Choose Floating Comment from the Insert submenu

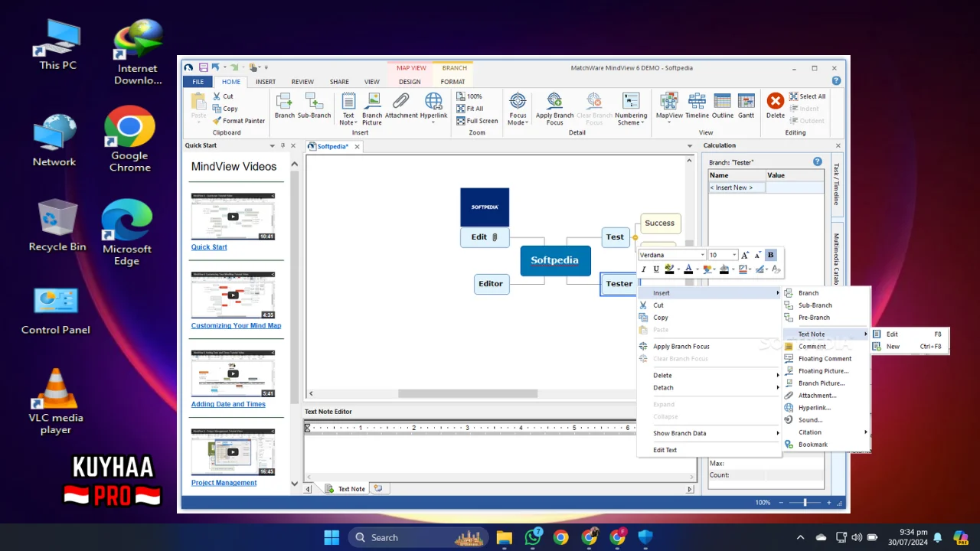(826, 359)
